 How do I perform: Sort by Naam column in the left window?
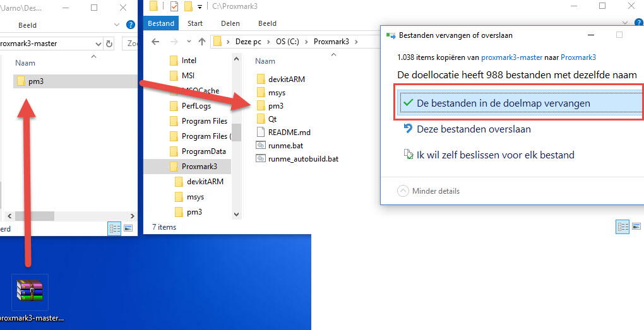point(25,63)
